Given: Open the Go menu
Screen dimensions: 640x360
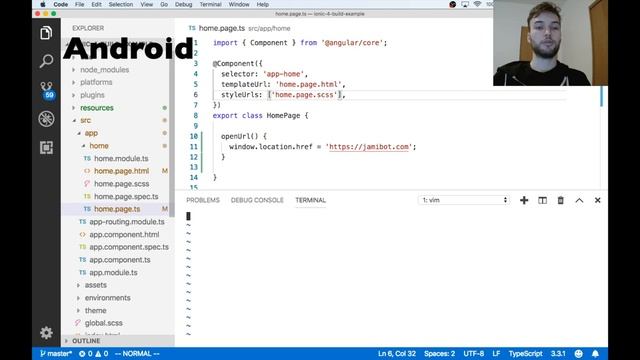Looking at the screenshot, I should 164,4.
